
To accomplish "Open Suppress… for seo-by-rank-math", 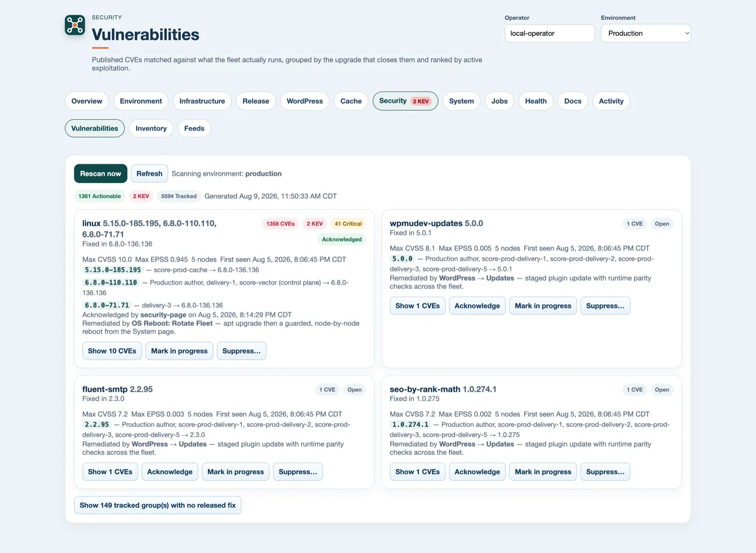I will tap(605, 472).
